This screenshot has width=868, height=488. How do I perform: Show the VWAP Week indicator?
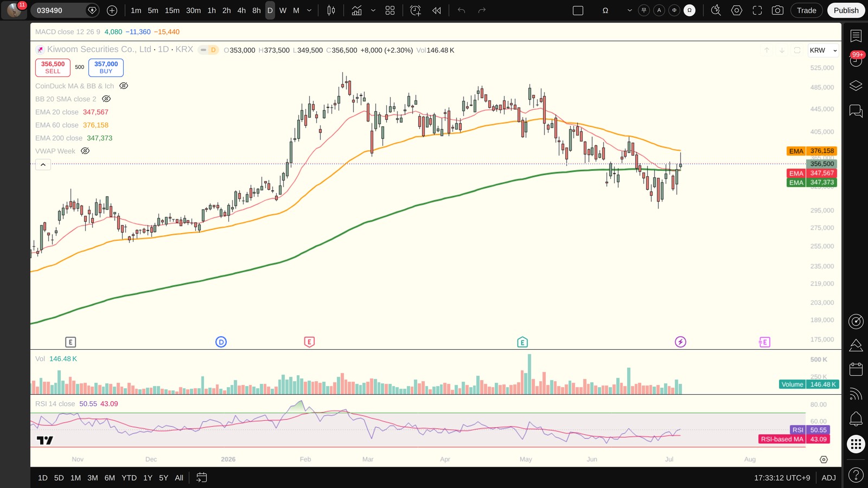(x=85, y=151)
